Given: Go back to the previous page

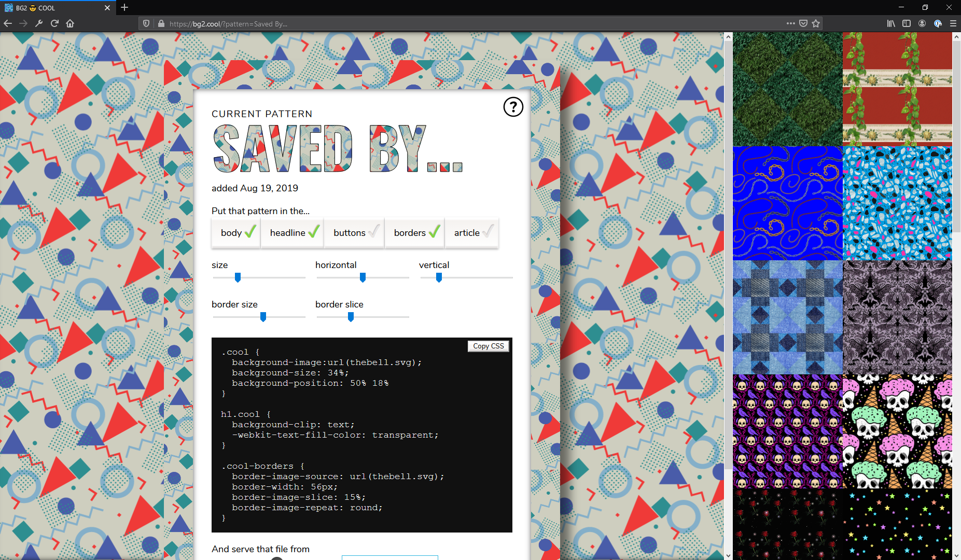Looking at the screenshot, I should click(x=8, y=23).
